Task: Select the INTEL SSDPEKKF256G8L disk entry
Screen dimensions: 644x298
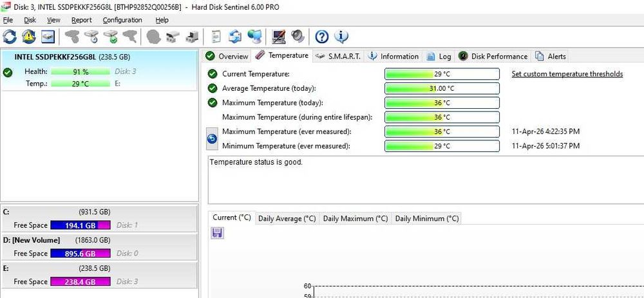Action: click(x=99, y=70)
